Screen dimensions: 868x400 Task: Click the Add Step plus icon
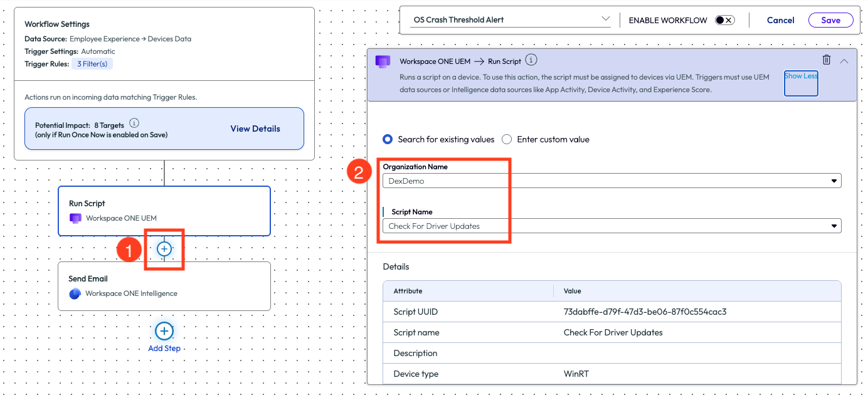tap(164, 331)
